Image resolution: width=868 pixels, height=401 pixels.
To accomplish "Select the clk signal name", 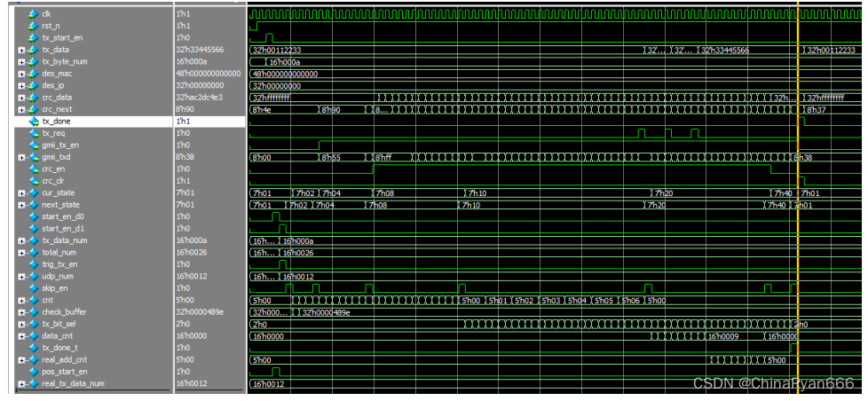I will click(46, 14).
